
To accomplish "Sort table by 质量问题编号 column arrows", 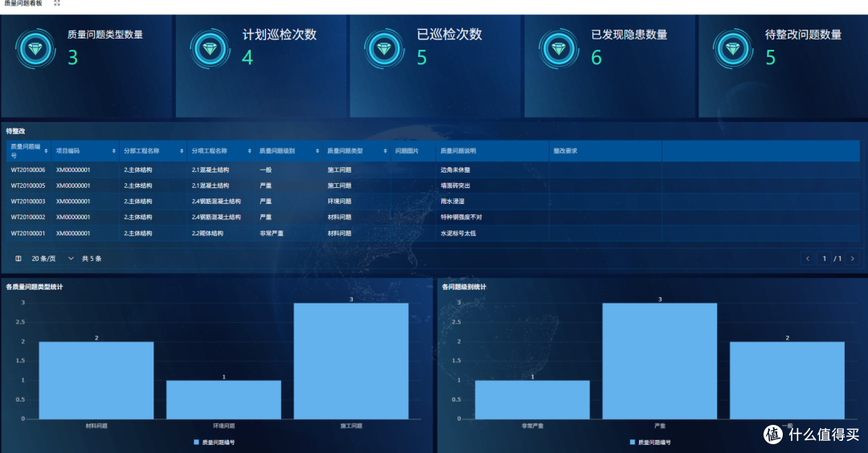I will coord(46,151).
